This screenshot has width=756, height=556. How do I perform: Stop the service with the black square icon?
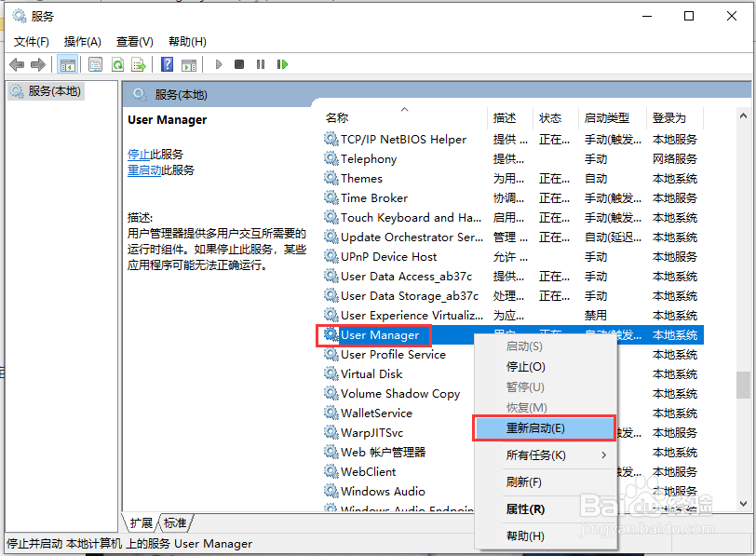click(238, 64)
